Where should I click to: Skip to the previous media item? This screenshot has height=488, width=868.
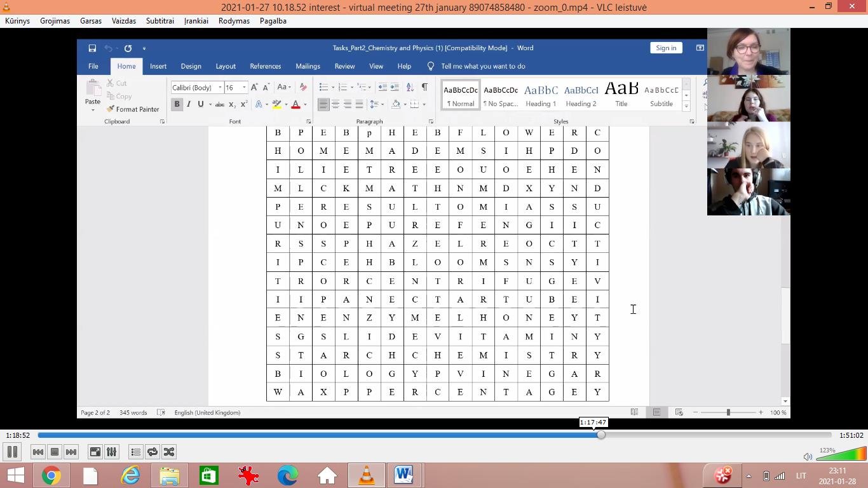[38, 452]
